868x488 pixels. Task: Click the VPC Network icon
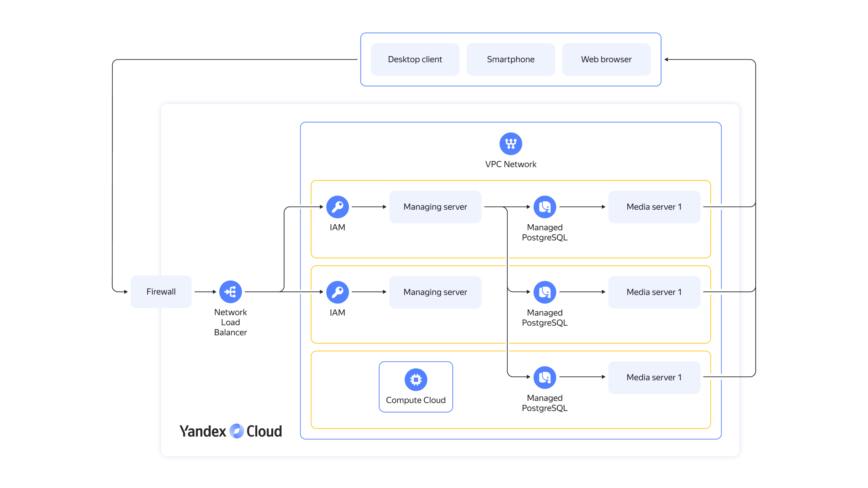tap(511, 144)
